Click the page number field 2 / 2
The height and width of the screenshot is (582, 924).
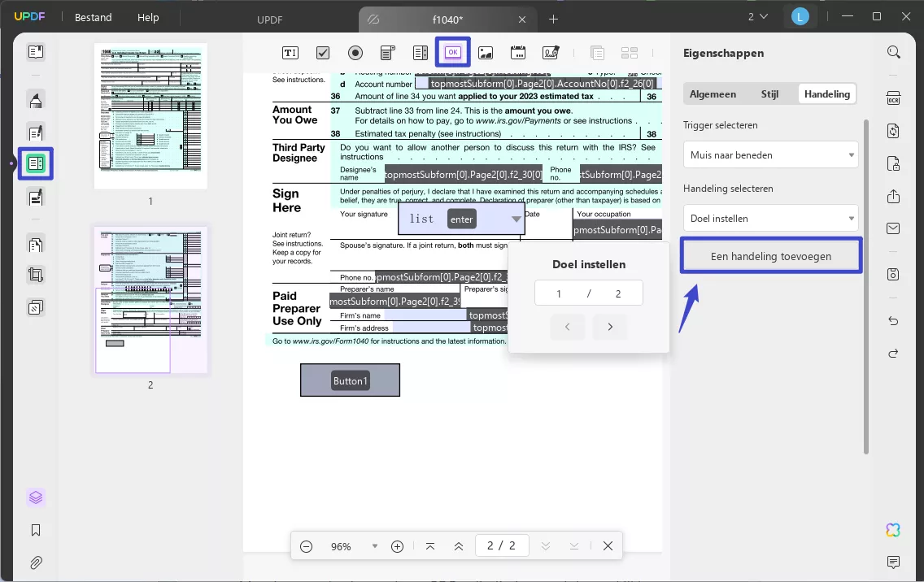501,546
